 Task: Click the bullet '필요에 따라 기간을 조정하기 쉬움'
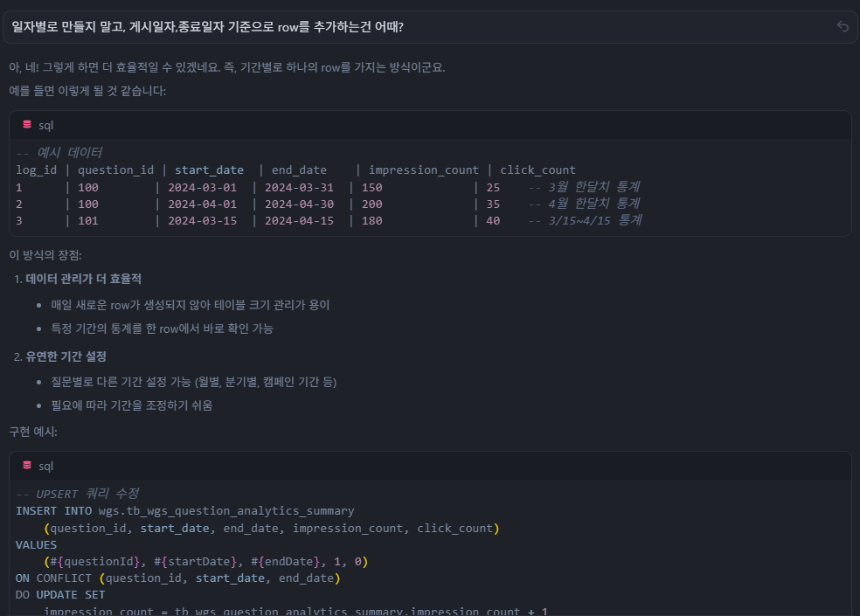[131, 405]
